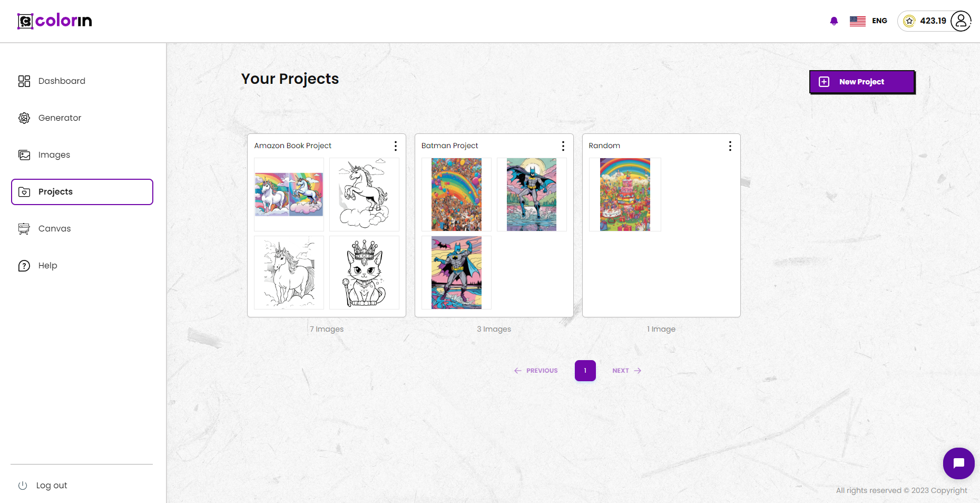Click the plus icon in New Project
980x503 pixels.
pos(824,82)
